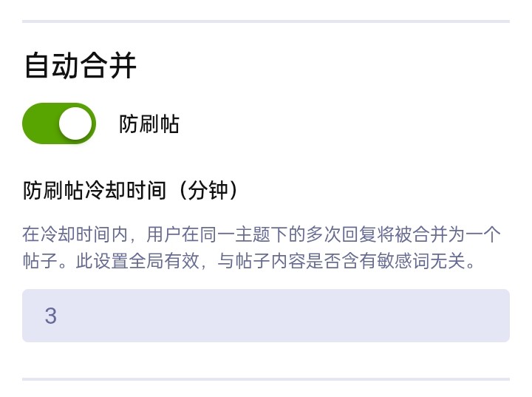This screenshot has height=397, width=532.
Task: Click the phrase 同一主题下 in the help text
Action: [x=244, y=236]
